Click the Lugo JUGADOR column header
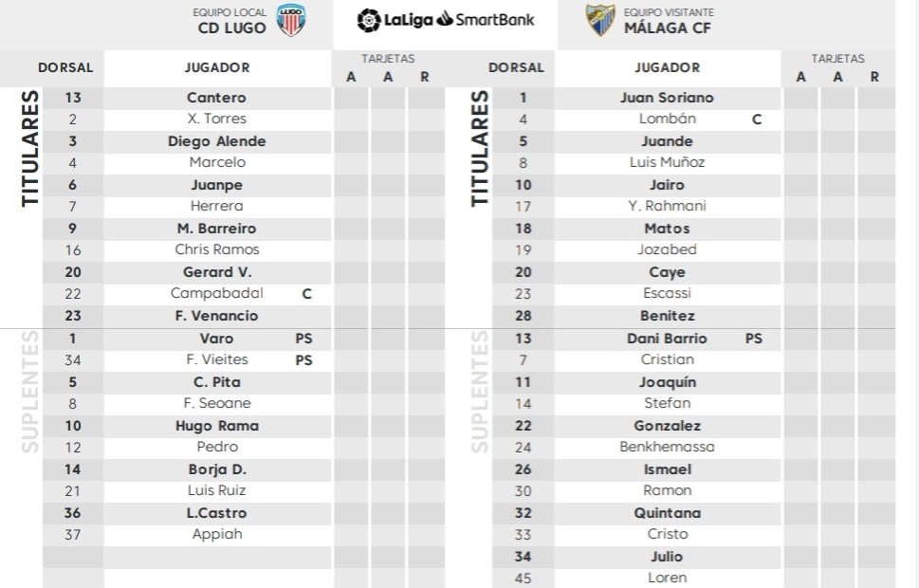The height and width of the screenshot is (588, 919). (x=217, y=67)
